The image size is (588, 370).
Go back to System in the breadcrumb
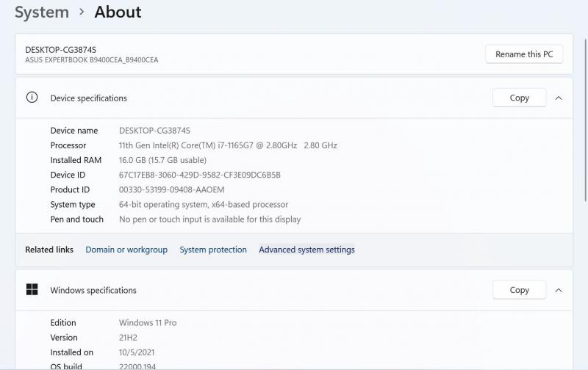point(42,12)
